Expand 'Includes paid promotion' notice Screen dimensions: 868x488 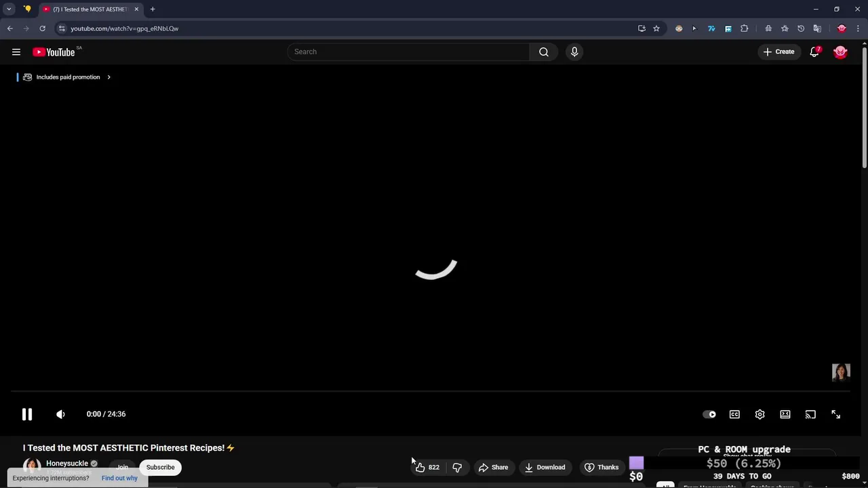click(x=66, y=77)
